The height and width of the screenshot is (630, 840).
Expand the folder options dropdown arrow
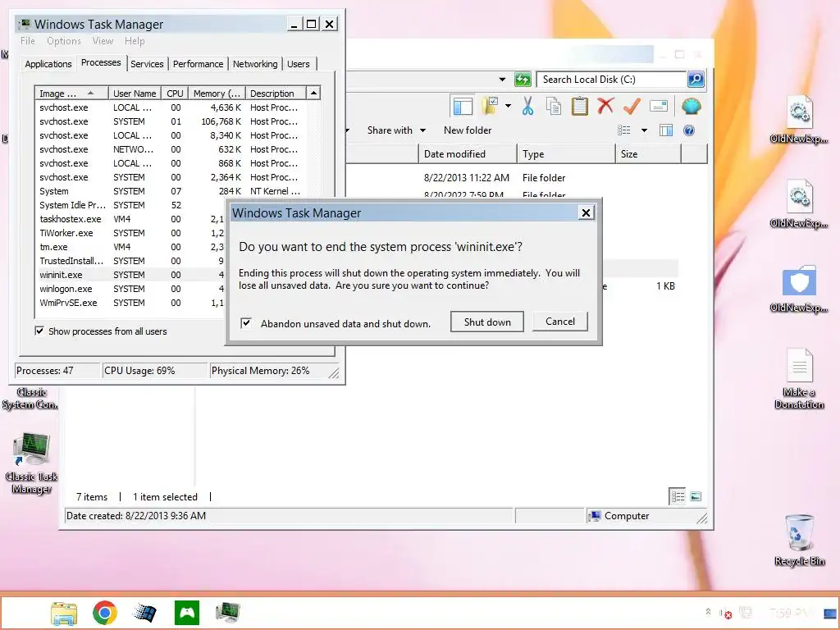(x=508, y=106)
